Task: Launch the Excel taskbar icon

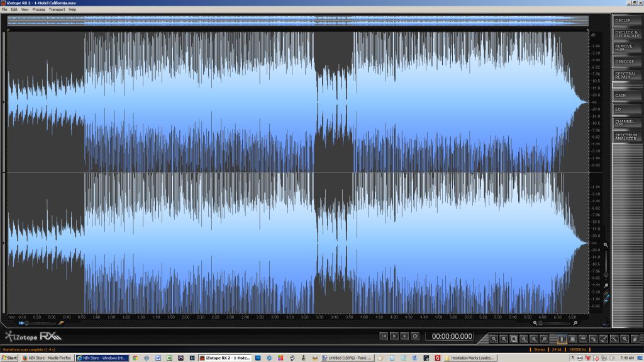Action: [169, 358]
